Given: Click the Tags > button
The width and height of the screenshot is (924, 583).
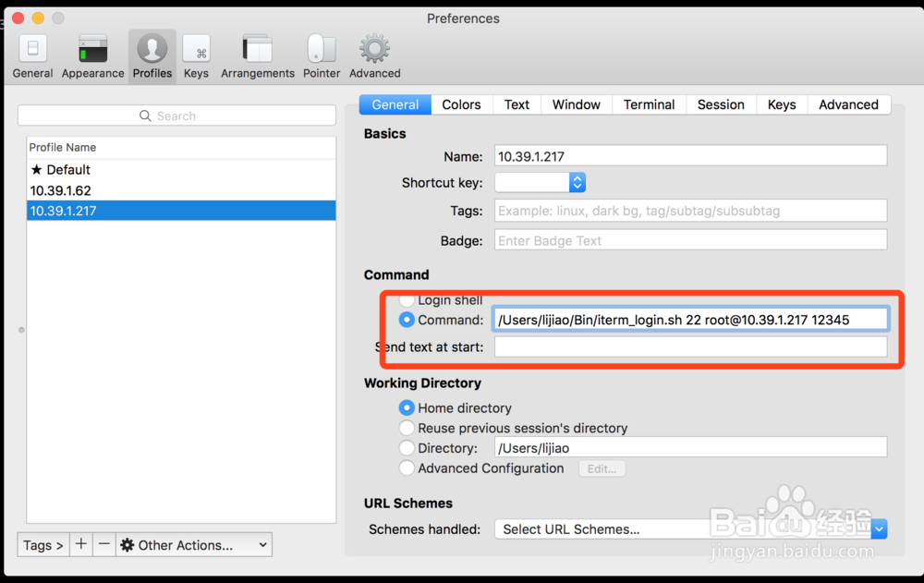Looking at the screenshot, I should coord(43,544).
